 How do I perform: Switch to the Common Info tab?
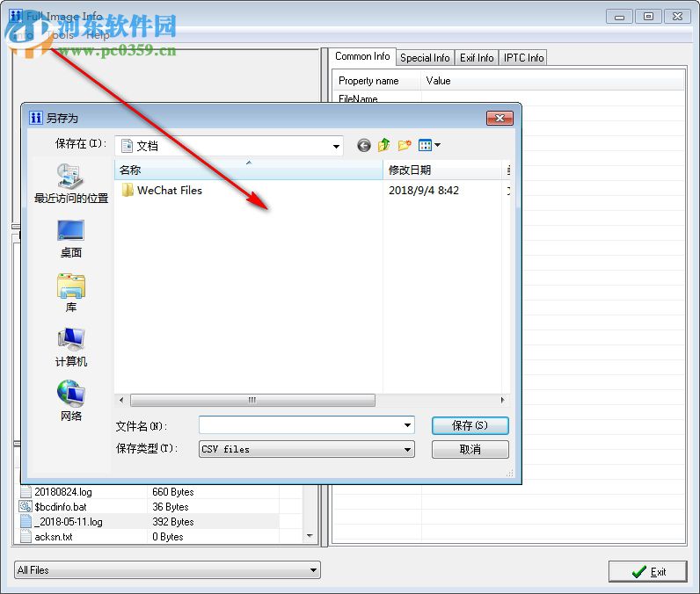[362, 56]
